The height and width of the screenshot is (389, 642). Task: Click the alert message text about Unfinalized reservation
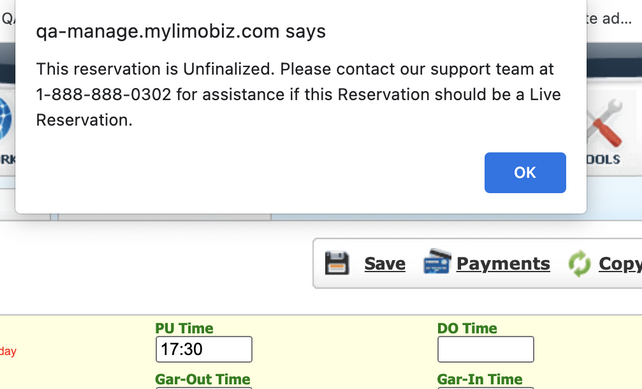298,94
